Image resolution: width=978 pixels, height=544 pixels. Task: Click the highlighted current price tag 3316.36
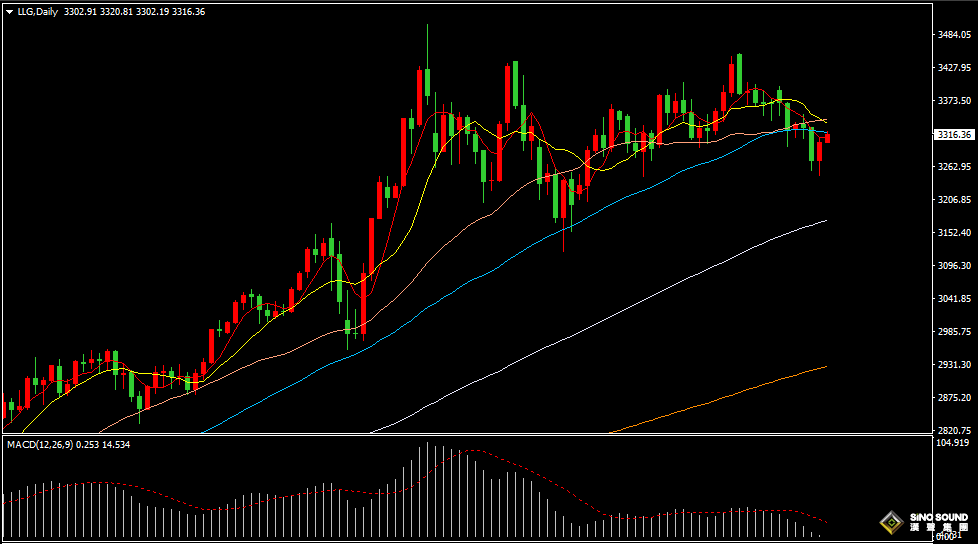[954, 135]
